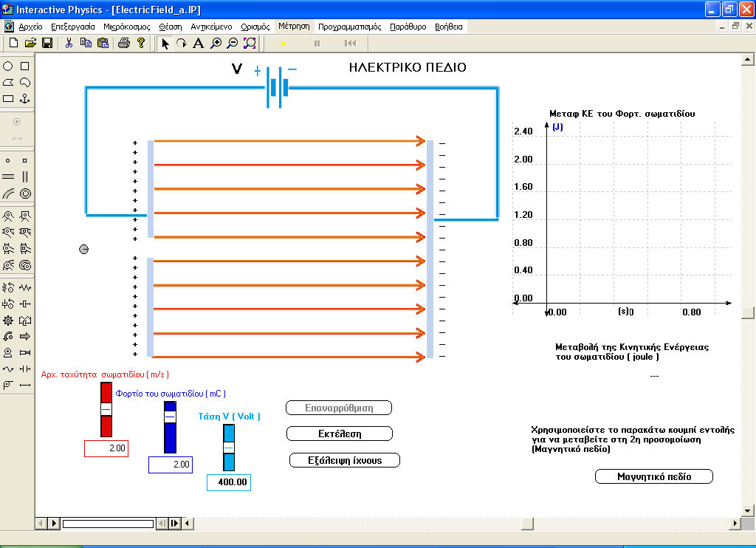
Task: Click the voltage field showing 400.00
Action: [x=229, y=482]
